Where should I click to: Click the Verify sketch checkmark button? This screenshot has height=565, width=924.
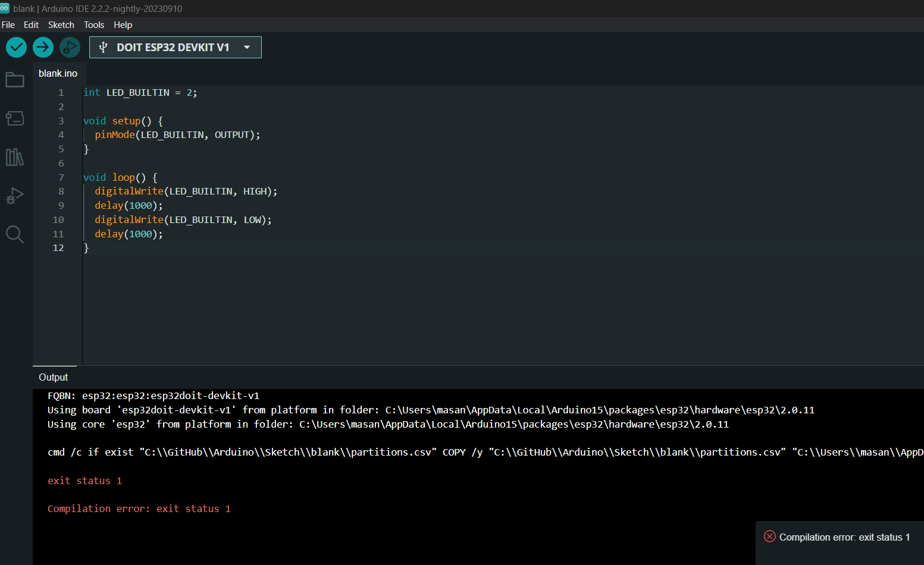(17, 48)
